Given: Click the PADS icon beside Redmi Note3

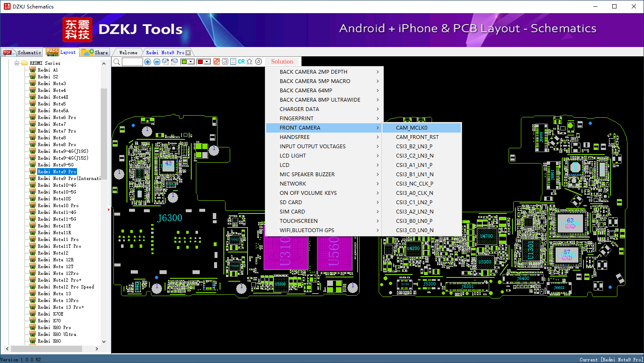Looking at the screenshot, I should (x=33, y=83).
